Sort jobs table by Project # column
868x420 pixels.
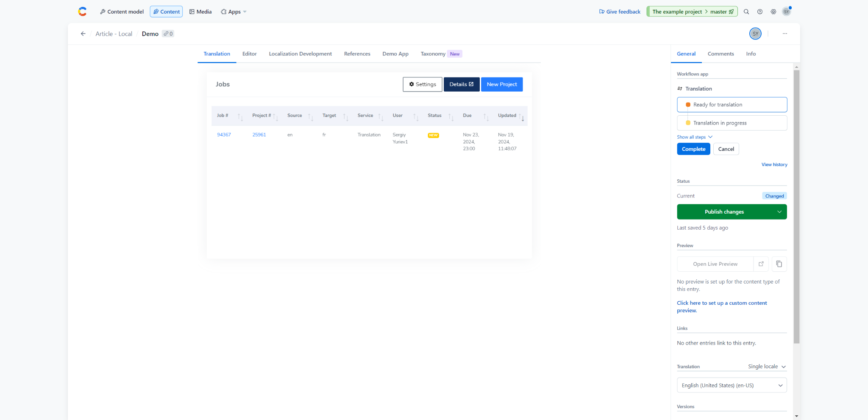point(275,117)
